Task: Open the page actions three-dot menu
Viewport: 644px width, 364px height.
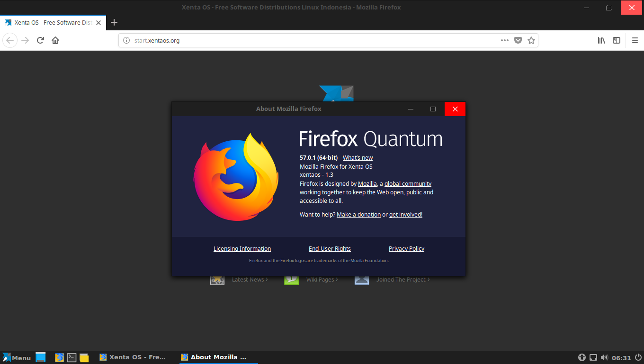Action: pos(505,40)
